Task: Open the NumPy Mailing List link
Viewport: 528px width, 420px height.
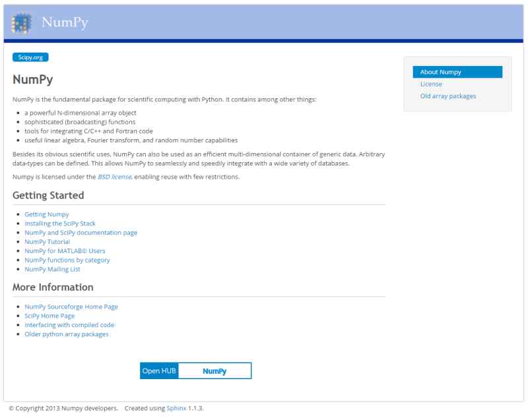Action: (x=52, y=269)
